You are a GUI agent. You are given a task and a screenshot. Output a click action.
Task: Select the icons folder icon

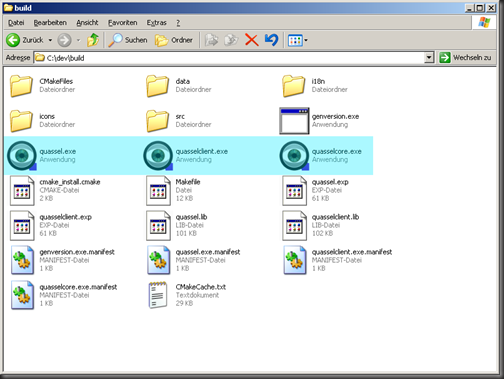[21, 121]
